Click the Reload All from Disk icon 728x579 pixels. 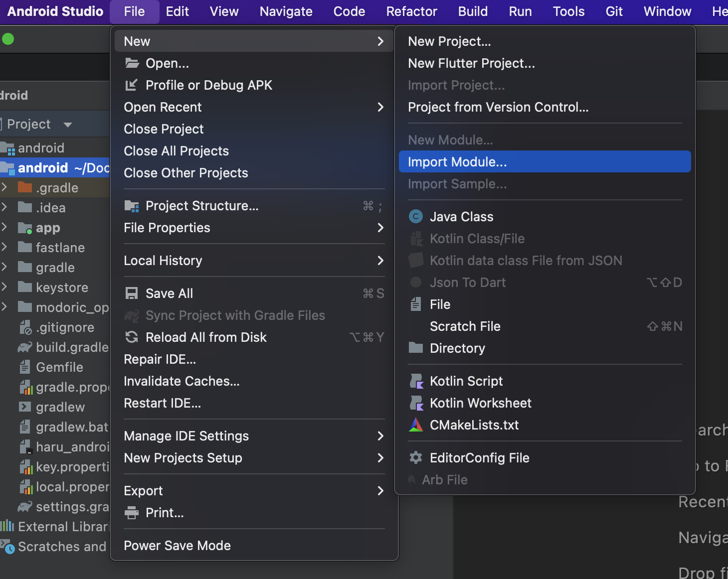[x=132, y=337]
